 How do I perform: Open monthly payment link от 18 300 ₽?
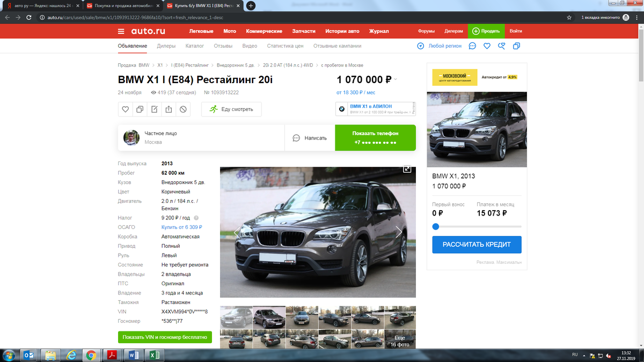pos(355,93)
